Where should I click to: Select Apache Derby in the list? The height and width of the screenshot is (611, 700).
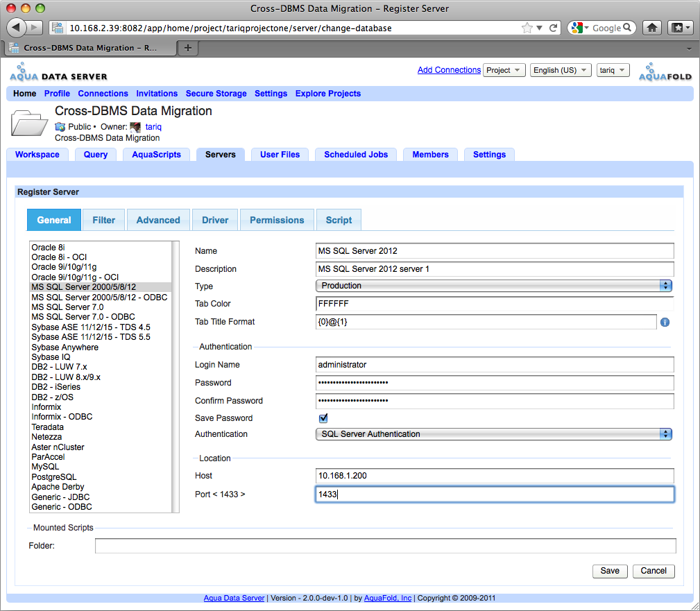point(101,487)
